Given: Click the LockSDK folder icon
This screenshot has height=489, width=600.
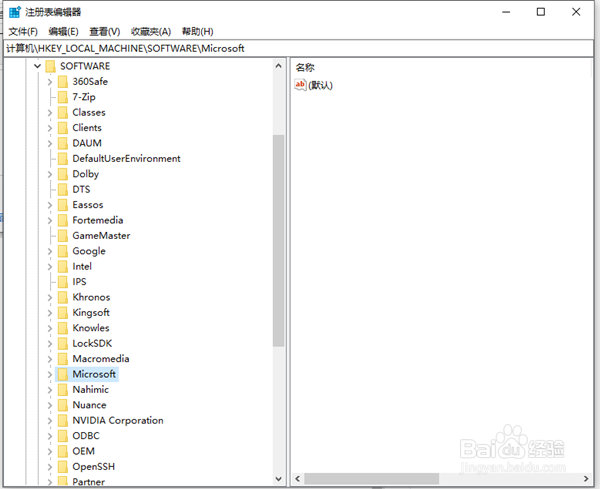Looking at the screenshot, I should tap(63, 344).
